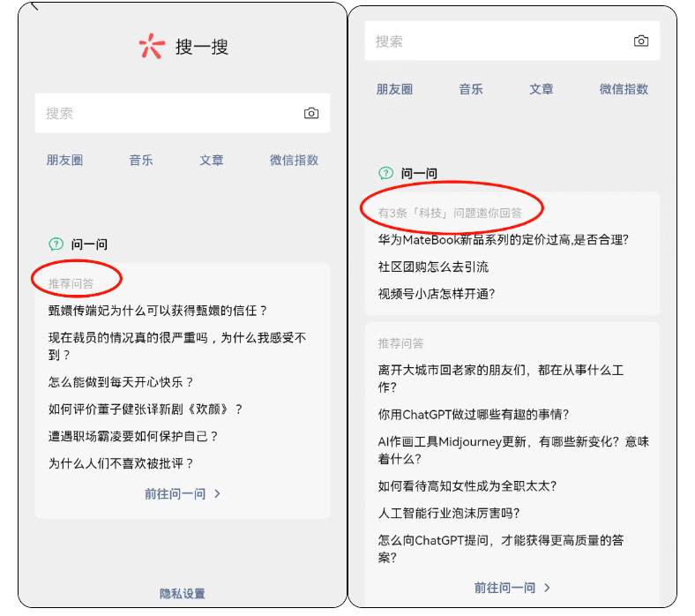Image resolution: width=695 pixels, height=616 pixels.
Task: Open question 社区团购怎么去引流
Action: point(433,267)
